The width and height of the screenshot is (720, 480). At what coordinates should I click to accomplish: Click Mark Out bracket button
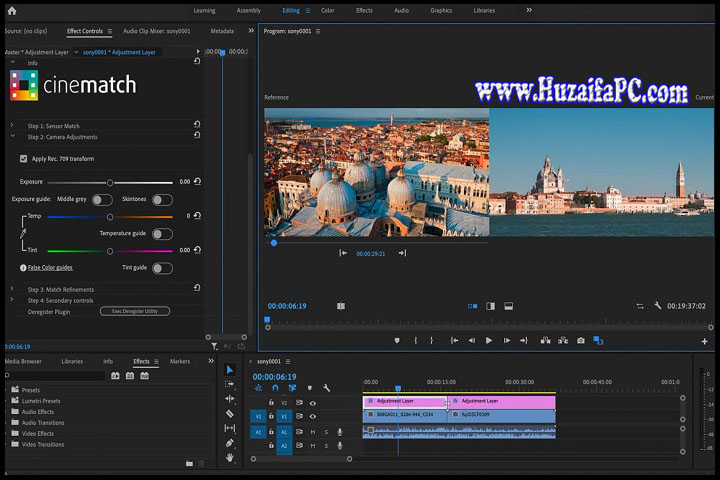click(431, 340)
